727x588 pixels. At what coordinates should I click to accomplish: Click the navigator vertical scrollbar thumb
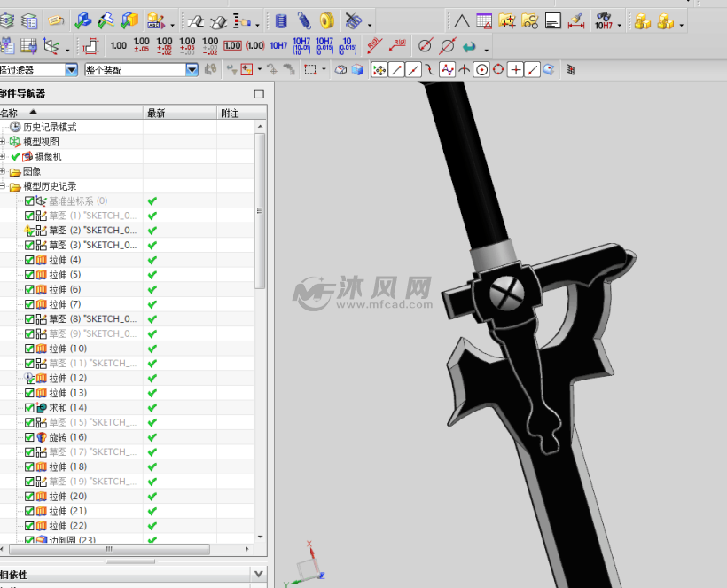260,211
